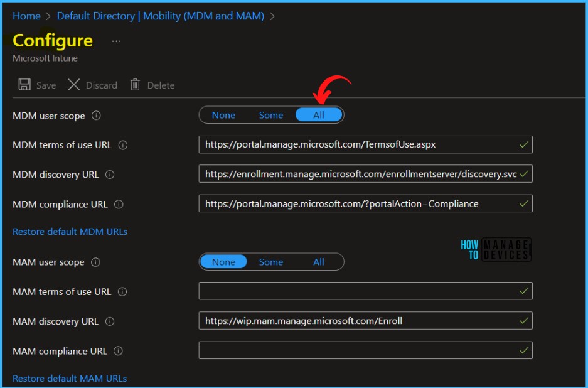Show info for MDM terms of use URL

tap(123, 145)
